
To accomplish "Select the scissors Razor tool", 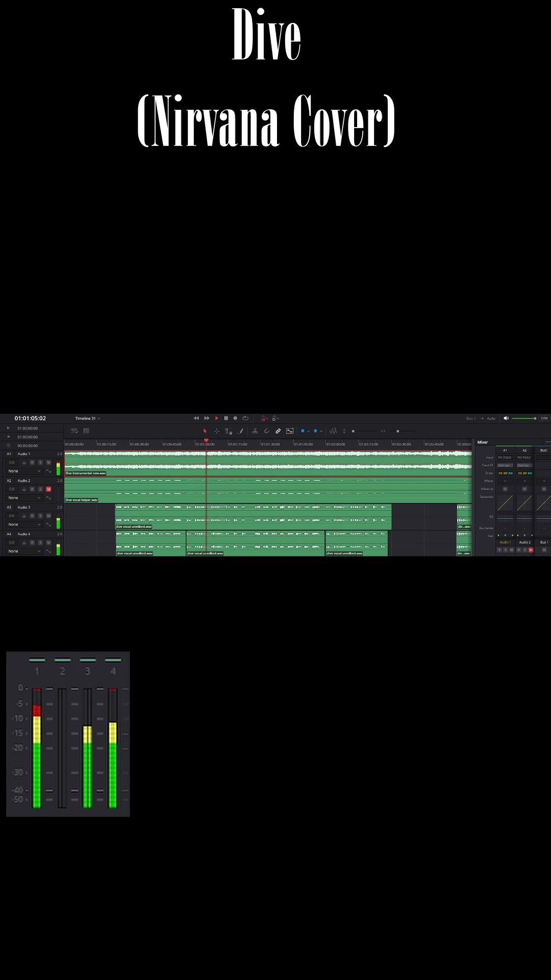I will pyautogui.click(x=255, y=431).
